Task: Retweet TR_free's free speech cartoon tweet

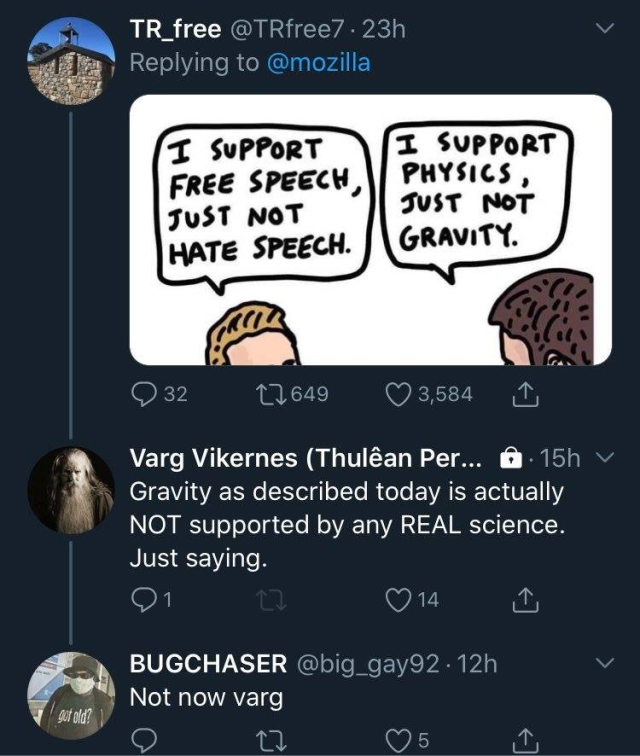Action: (x=273, y=394)
